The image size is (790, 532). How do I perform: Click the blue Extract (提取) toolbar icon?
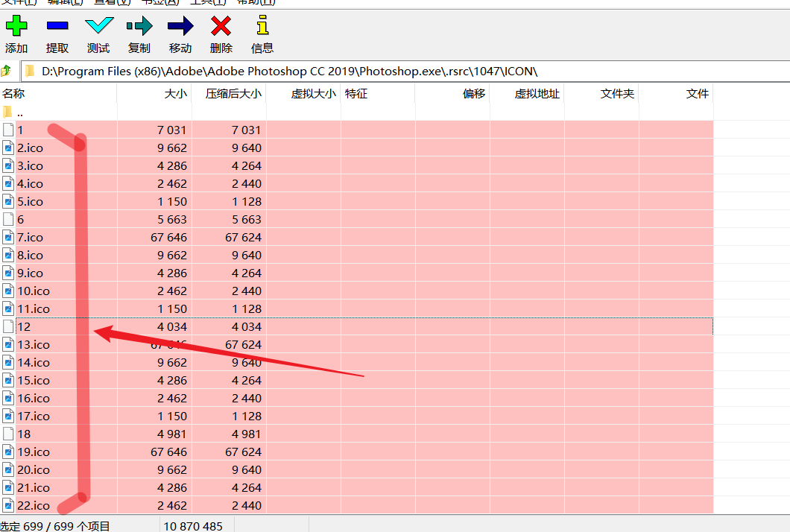click(x=57, y=27)
